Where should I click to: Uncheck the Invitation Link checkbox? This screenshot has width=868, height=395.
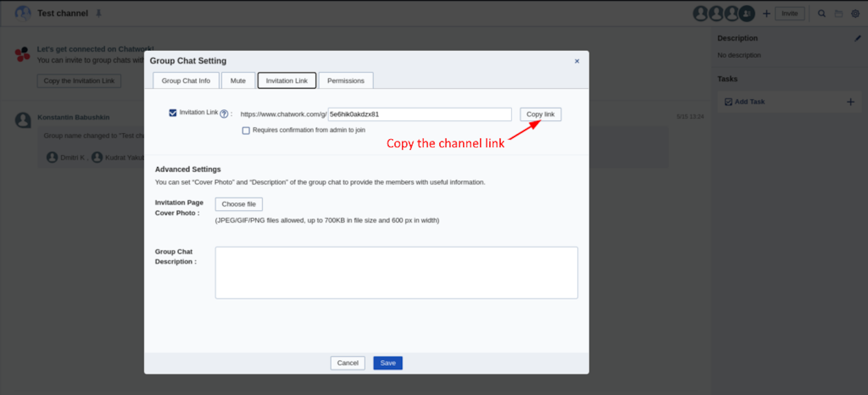pos(172,113)
